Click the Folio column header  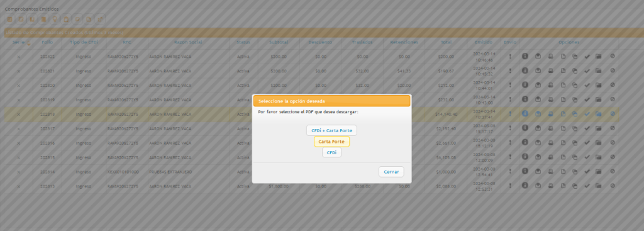pos(47,42)
